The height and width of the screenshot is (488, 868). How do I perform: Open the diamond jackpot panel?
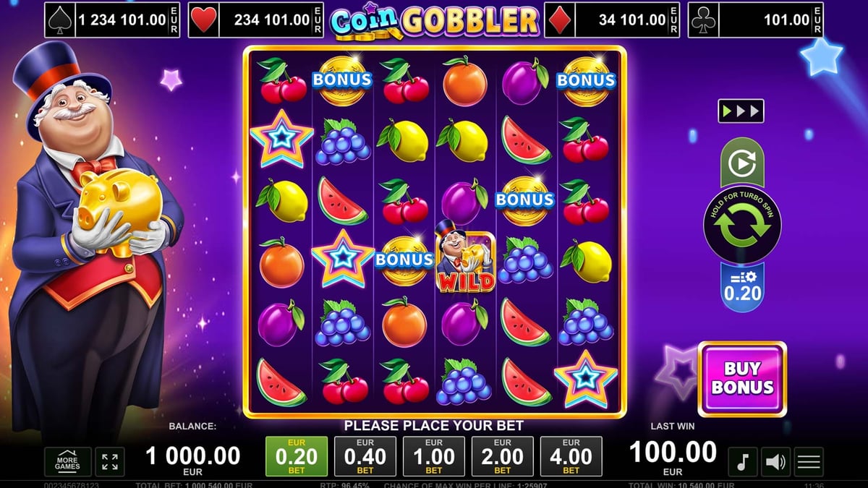click(x=611, y=20)
